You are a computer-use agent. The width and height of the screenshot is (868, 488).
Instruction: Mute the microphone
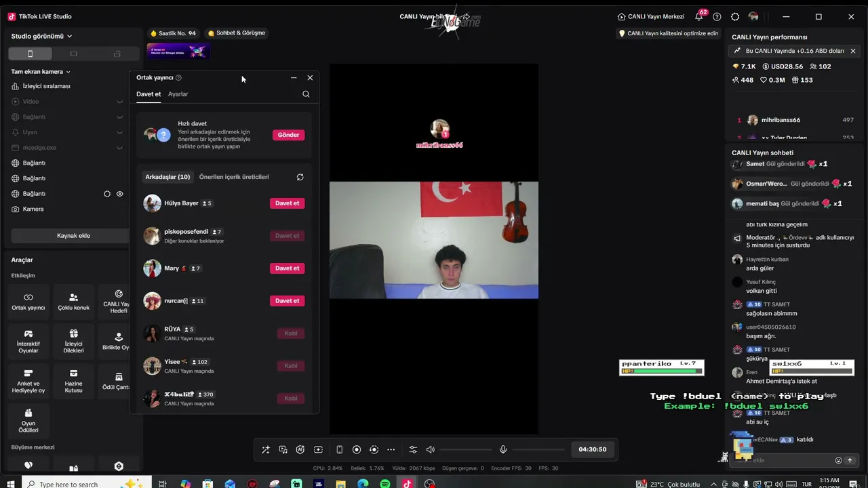(503, 449)
